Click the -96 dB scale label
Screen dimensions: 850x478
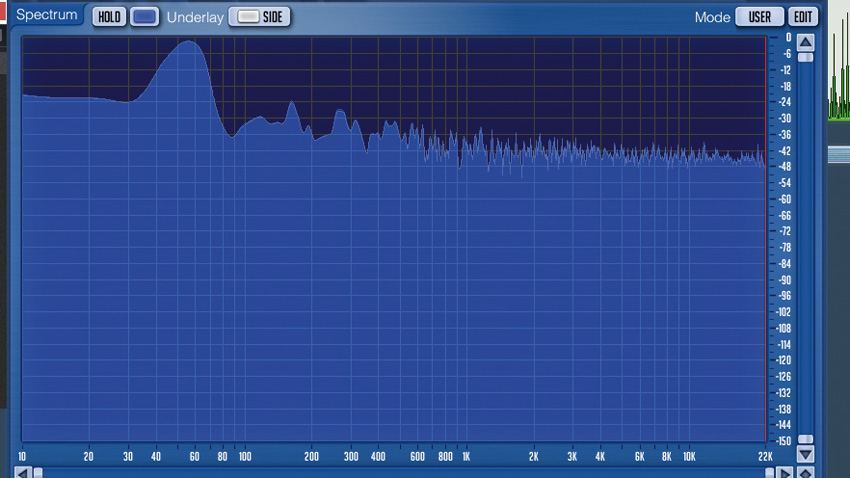pyautogui.click(x=784, y=296)
